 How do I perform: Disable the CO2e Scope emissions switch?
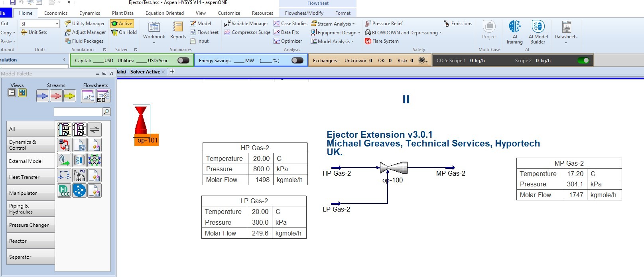click(583, 60)
